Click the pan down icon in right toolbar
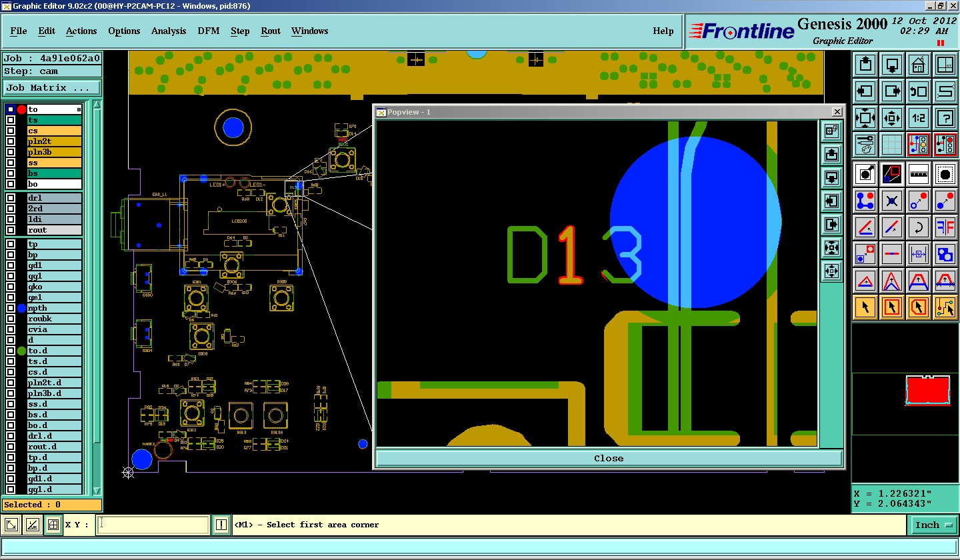The height and width of the screenshot is (560, 960). pos(892,65)
